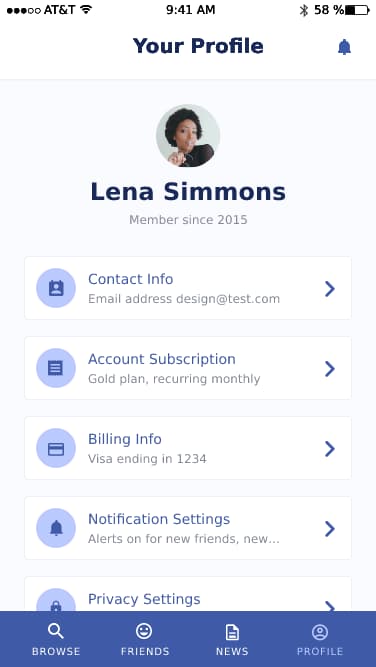Image resolution: width=376 pixels, height=667 pixels.
Task: Tap the Contact Info address book icon
Action: 56,288
